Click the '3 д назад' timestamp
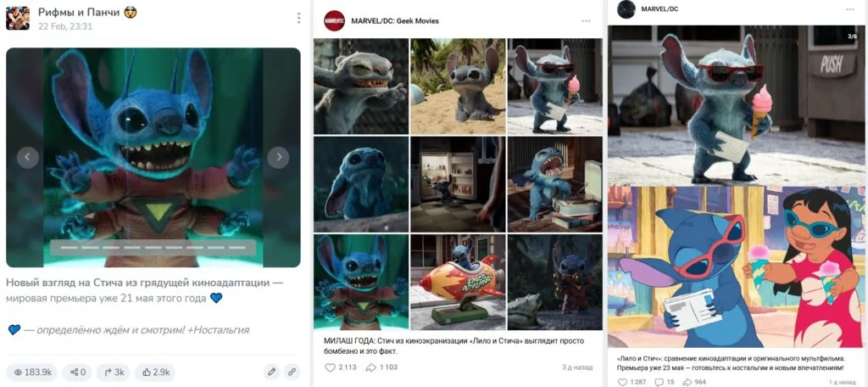868x387 pixels. click(x=576, y=367)
